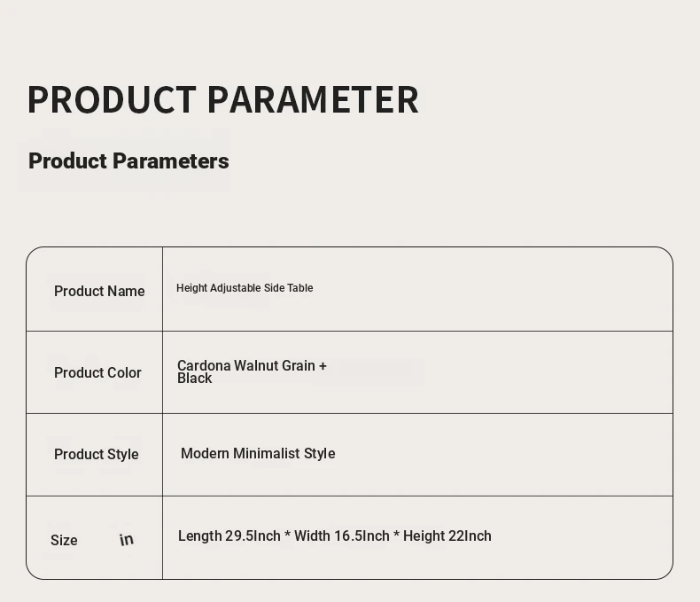Click the 'in' unit text beside Size
This screenshot has width=700, height=602.
pyautogui.click(x=127, y=539)
